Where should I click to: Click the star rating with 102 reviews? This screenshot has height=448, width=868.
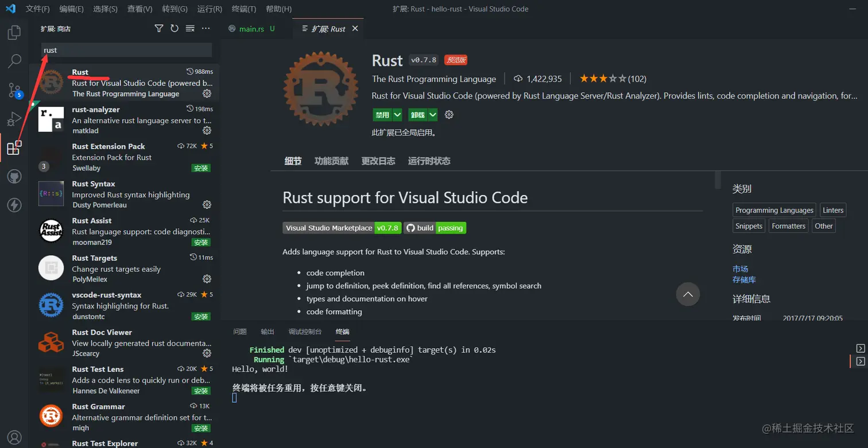point(613,79)
